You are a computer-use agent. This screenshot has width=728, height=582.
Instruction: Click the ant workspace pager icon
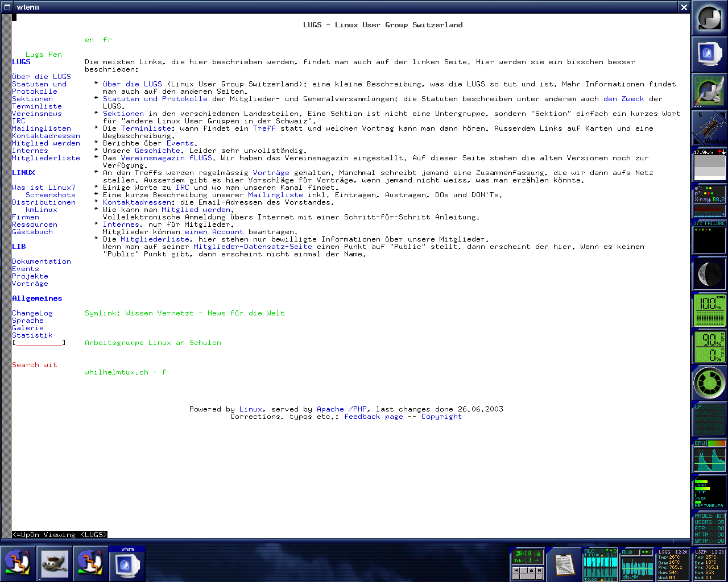(x=709, y=128)
